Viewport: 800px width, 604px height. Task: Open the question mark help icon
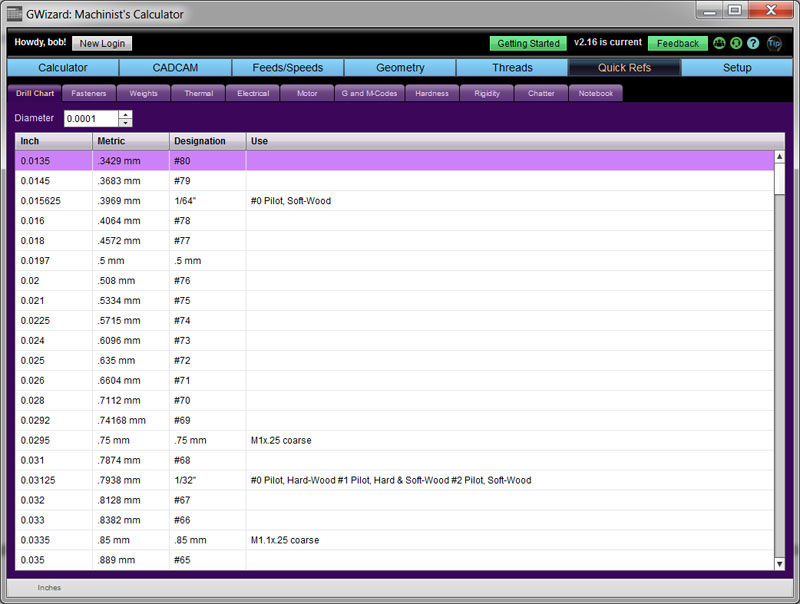coord(753,43)
